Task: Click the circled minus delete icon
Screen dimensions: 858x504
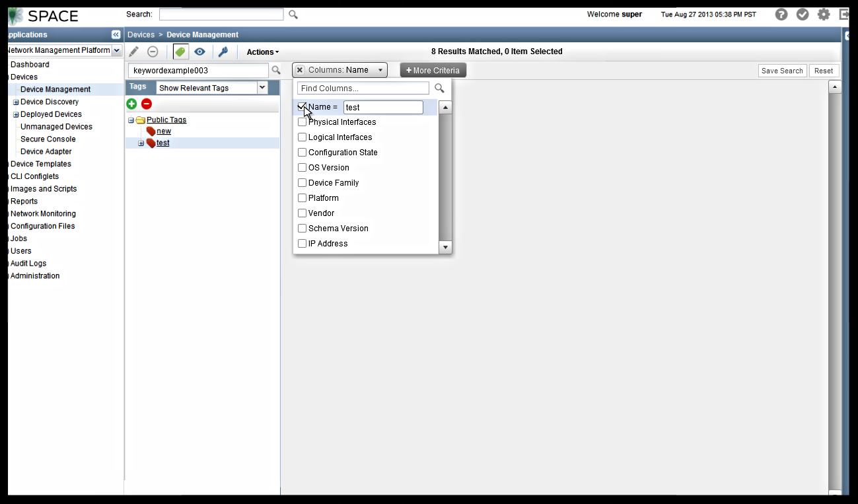Action: [x=153, y=52]
